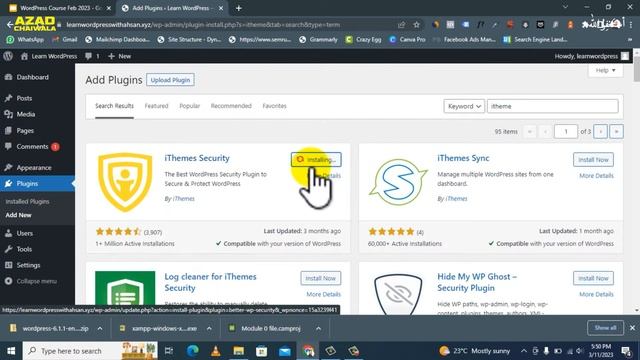Open Facebook Ads Manager bookmark

[464, 40]
